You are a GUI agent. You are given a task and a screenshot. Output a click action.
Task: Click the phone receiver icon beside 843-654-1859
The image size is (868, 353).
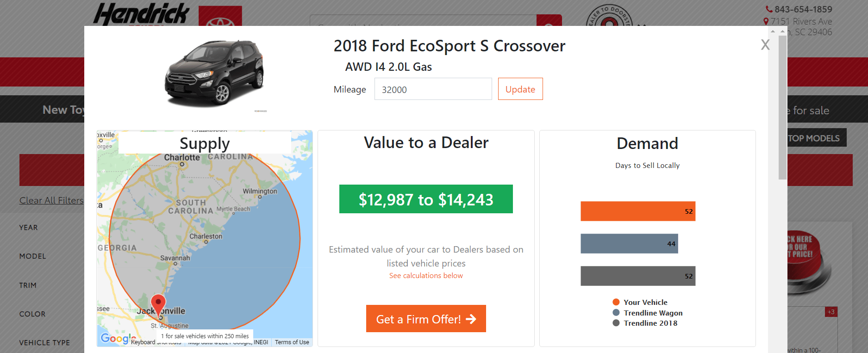point(768,9)
